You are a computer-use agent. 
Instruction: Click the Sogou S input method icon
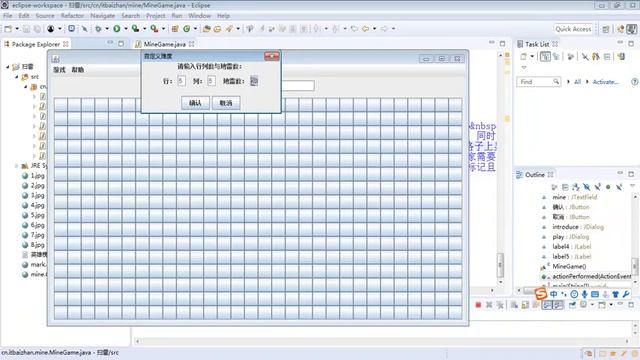tap(540, 293)
